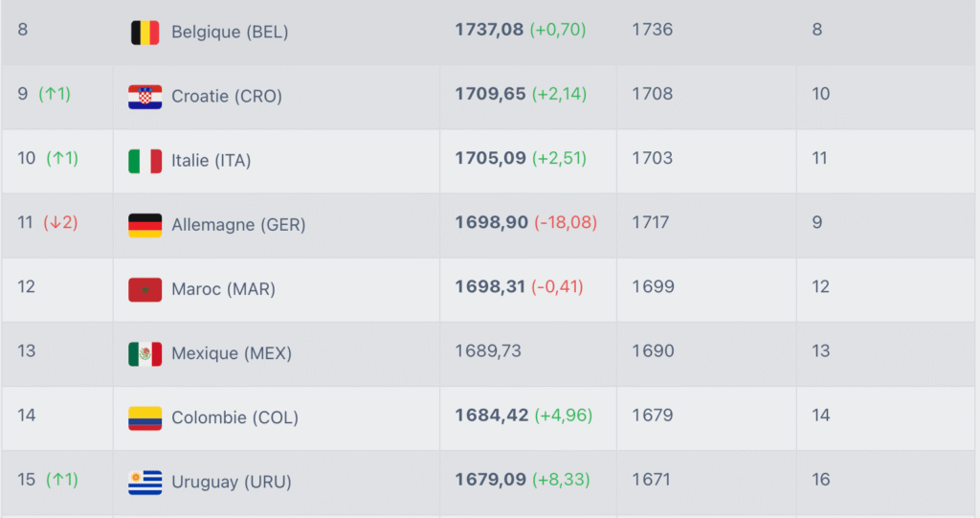Click the Uruguay flag icon
980x518 pixels.
coord(145,483)
